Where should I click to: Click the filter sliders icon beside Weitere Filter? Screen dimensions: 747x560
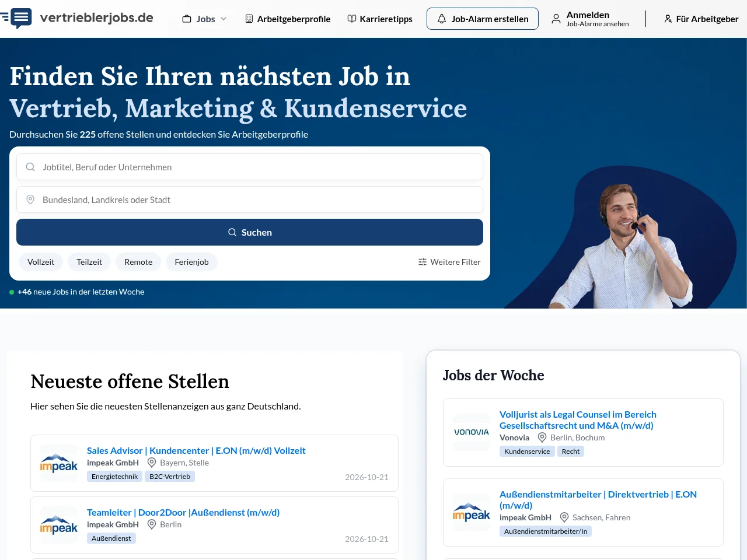423,262
